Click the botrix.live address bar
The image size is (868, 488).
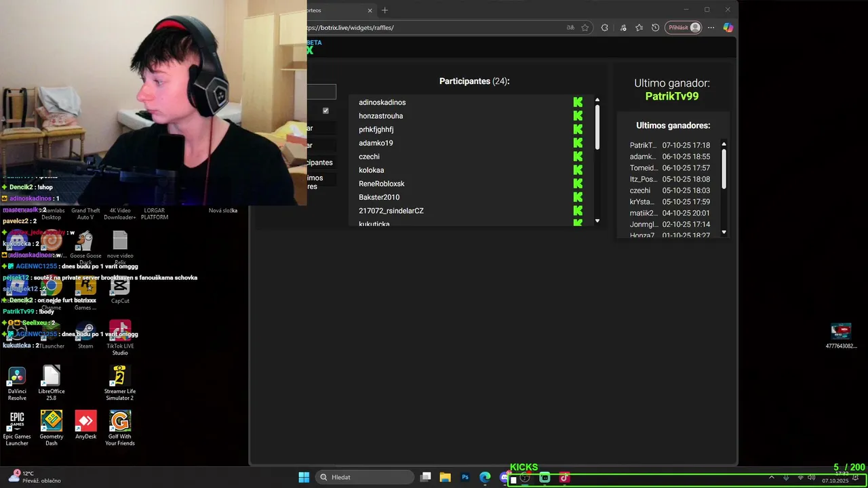(x=434, y=28)
